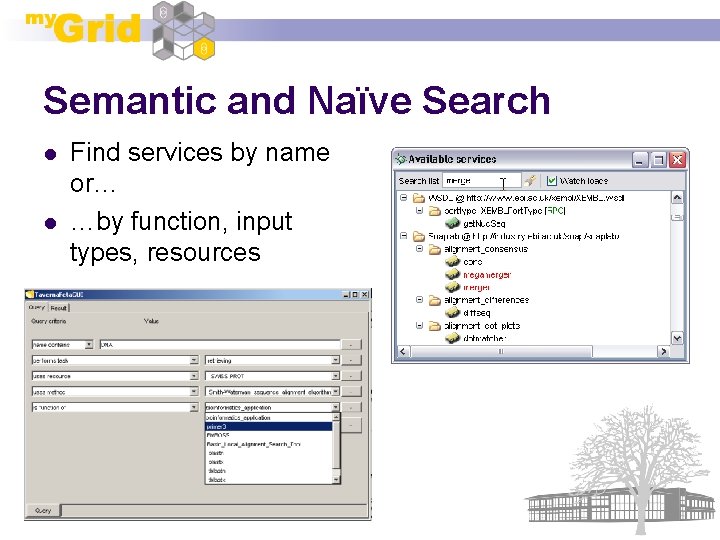Click the dropdown list scroll down arrow
Viewport: 720px width, 540px height.
coord(336,480)
